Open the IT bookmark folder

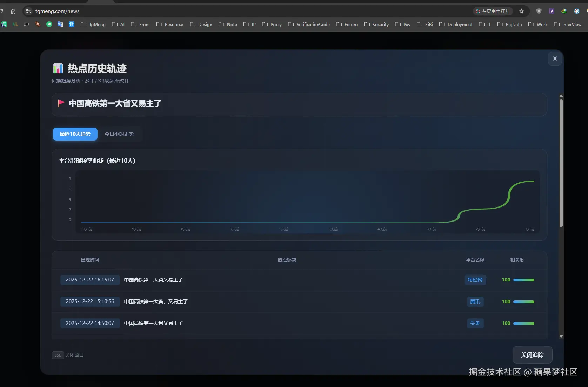click(485, 24)
